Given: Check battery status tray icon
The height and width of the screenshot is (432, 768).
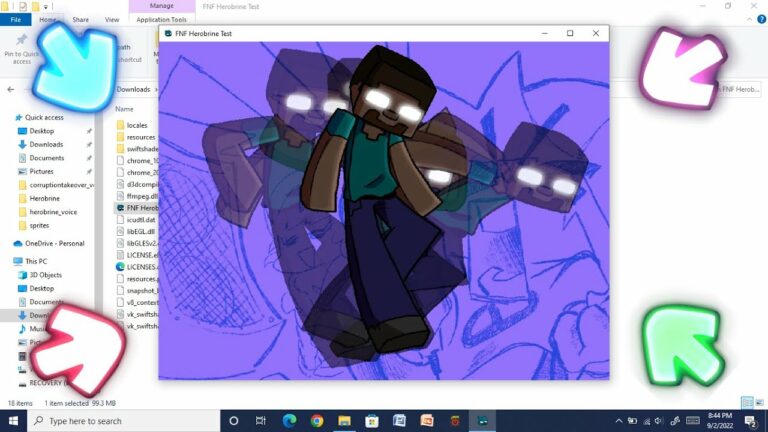Looking at the screenshot, I should 632,421.
